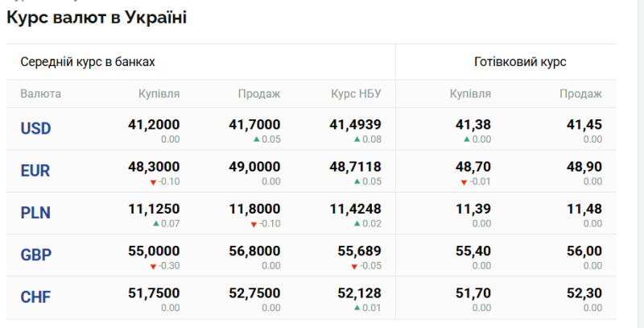The height and width of the screenshot is (328, 644).
Task: Select the 'Середній курс в банках' tab
Action: [x=88, y=62]
